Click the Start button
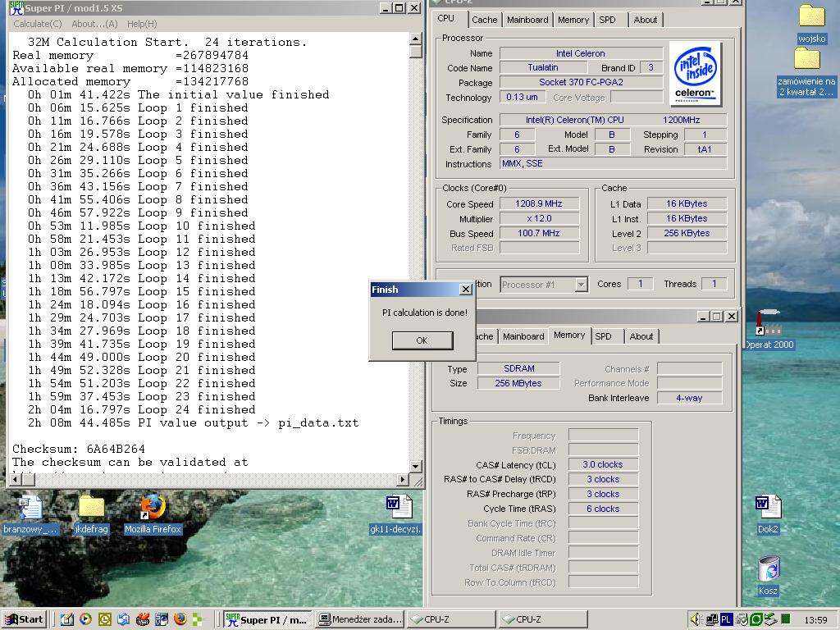840x630 pixels. tap(24, 620)
